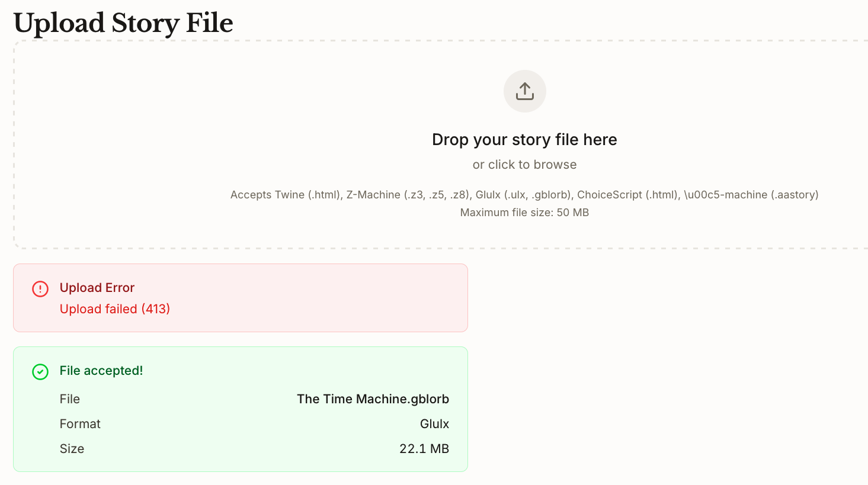Click the accepted file formats description line
Image resolution: width=868 pixels, height=485 pixels.
click(524, 195)
